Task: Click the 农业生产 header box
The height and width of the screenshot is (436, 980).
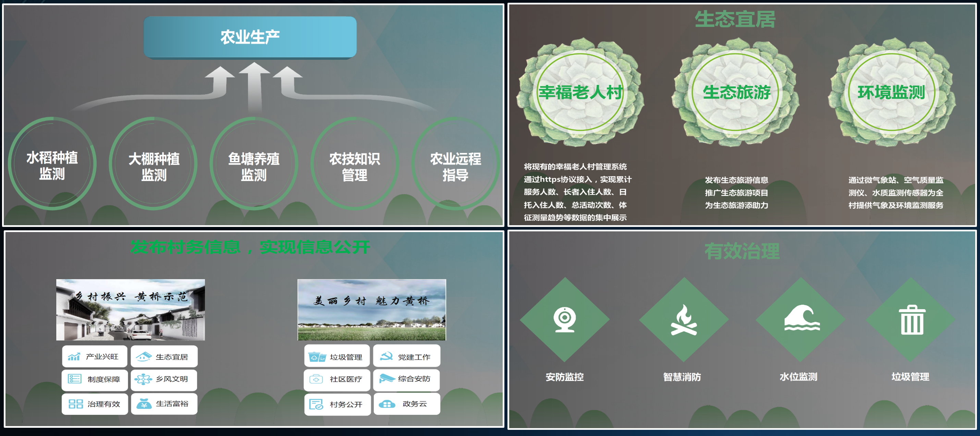Action: pyautogui.click(x=250, y=37)
